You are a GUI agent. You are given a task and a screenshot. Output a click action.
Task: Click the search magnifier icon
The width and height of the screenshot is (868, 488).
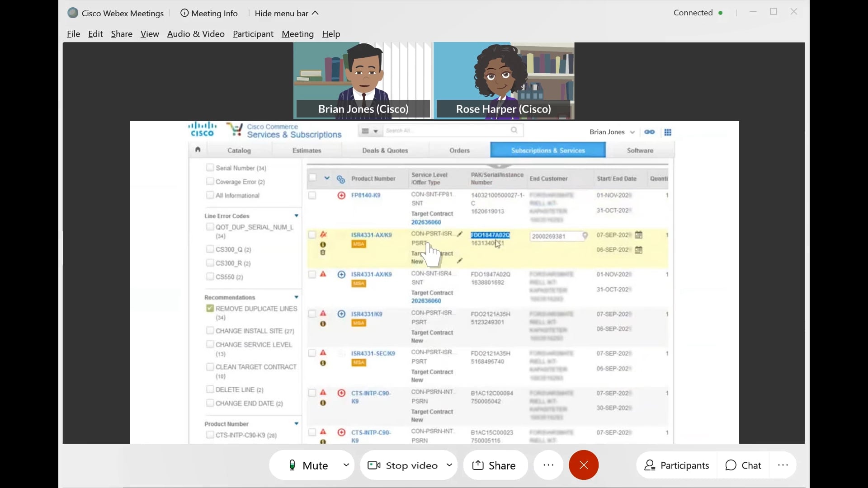(x=514, y=130)
